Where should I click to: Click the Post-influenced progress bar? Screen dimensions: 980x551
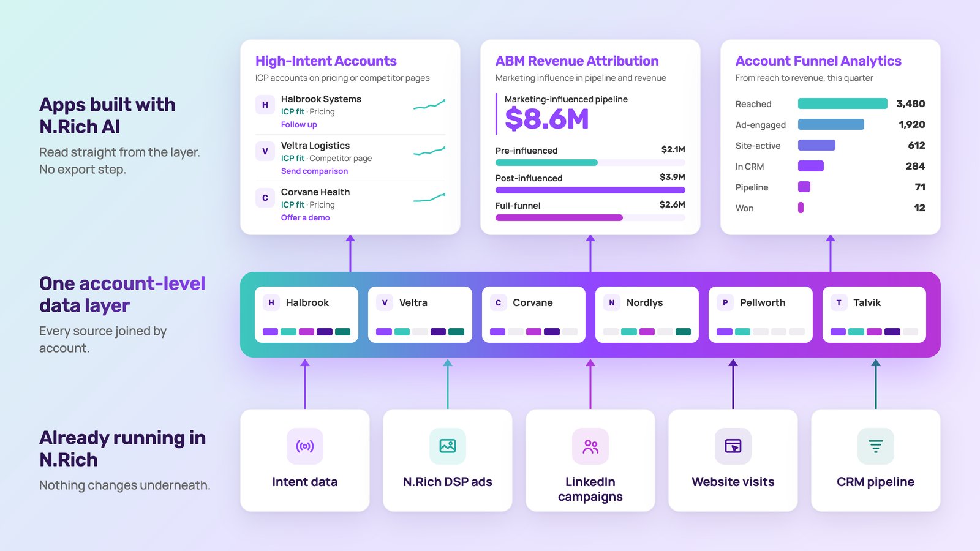[590, 190]
